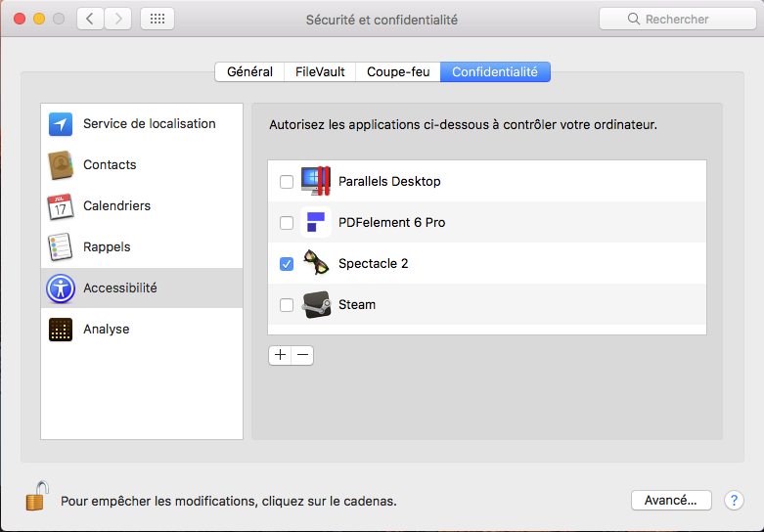Uncheck the Spectacle 2 checkbox

point(287,264)
